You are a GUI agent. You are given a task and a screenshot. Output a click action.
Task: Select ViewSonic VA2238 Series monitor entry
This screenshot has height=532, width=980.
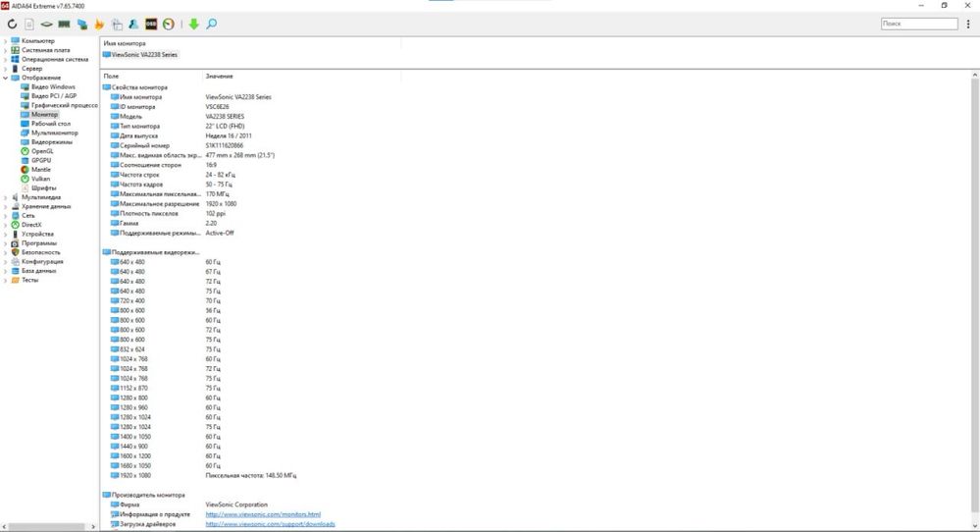[140, 55]
